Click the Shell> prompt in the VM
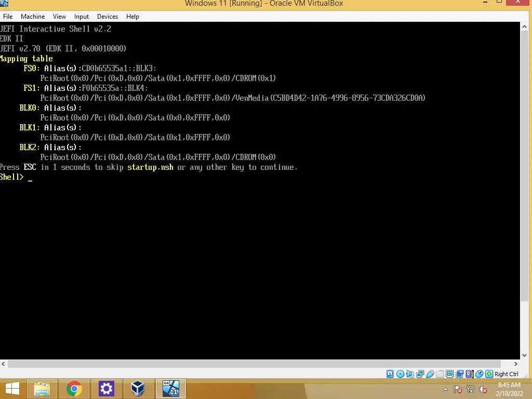 (x=12, y=177)
